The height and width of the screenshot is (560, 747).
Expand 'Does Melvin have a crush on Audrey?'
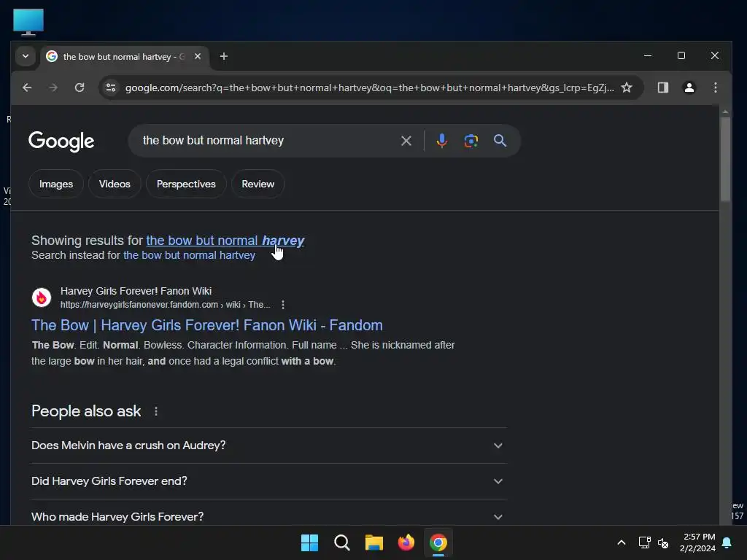pos(268,446)
